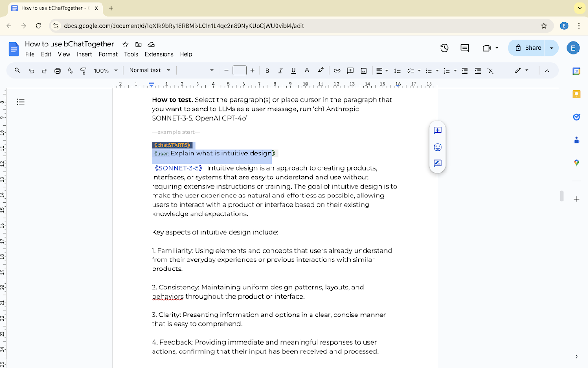Expand the Normal text style dropdown

[x=150, y=70]
